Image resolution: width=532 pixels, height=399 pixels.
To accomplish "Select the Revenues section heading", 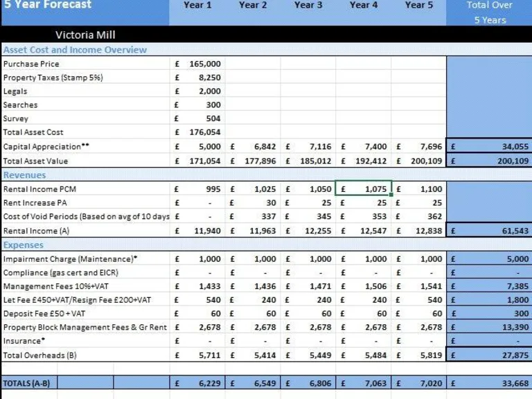I will coord(25,175).
